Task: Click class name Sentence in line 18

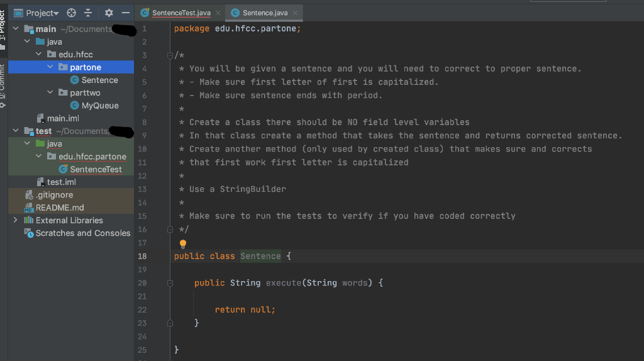Action: [260, 256]
